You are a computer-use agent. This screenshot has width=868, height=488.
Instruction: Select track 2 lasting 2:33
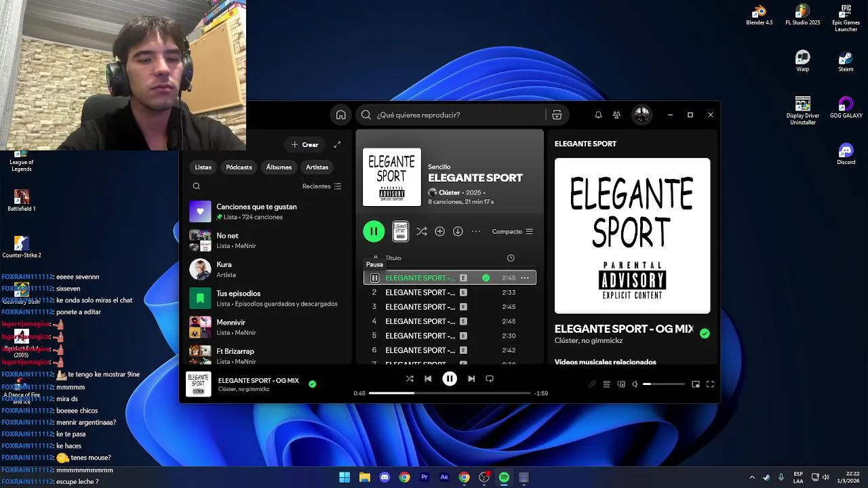coord(450,293)
